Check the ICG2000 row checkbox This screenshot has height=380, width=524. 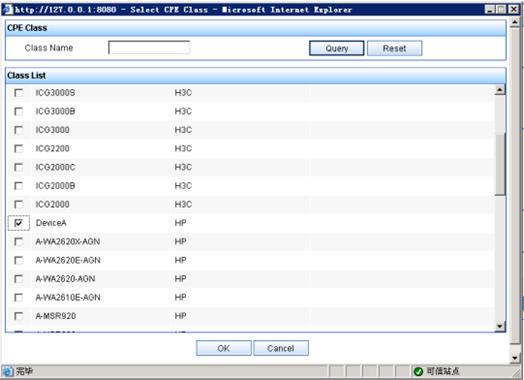(19, 204)
